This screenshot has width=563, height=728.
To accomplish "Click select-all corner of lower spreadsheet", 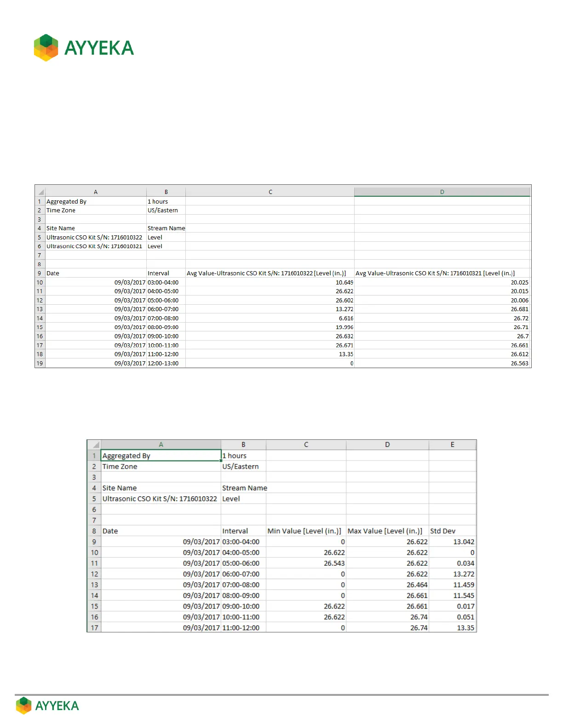I will click(94, 445).
